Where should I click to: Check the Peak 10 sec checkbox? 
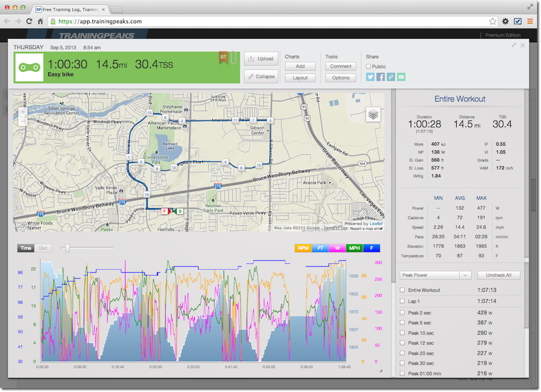[403, 333]
